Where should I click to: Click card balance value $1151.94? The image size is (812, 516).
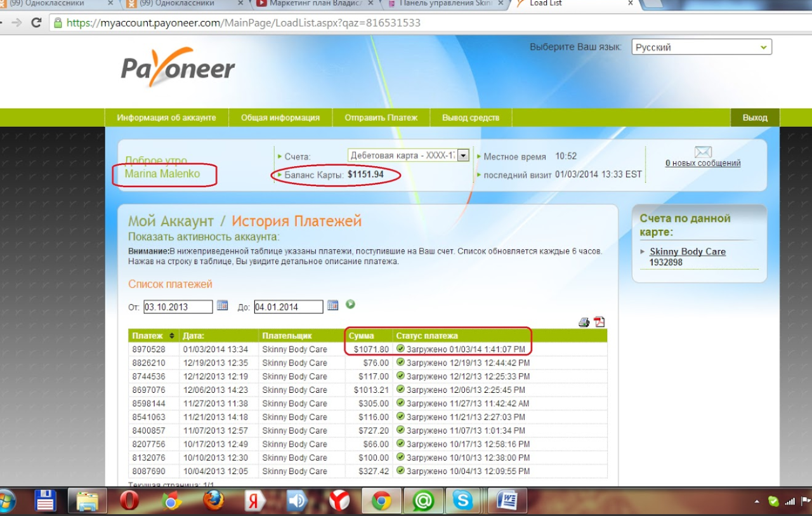366,174
